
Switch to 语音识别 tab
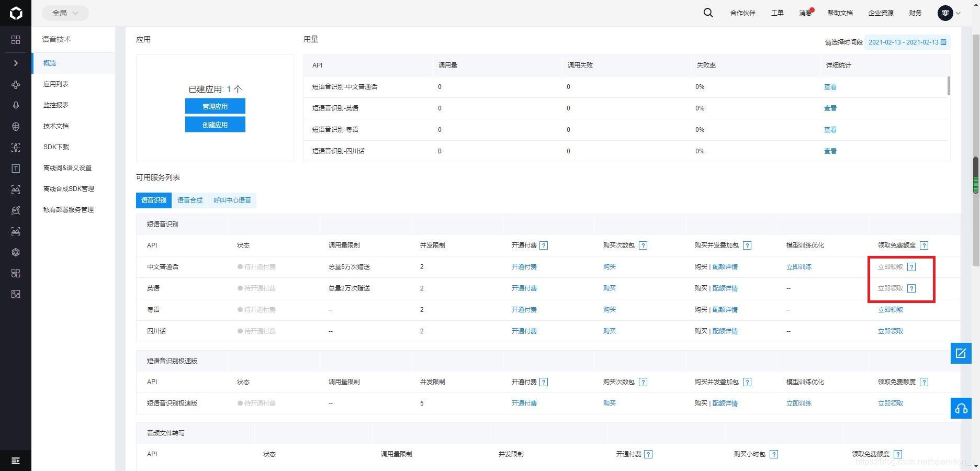pyautogui.click(x=154, y=200)
